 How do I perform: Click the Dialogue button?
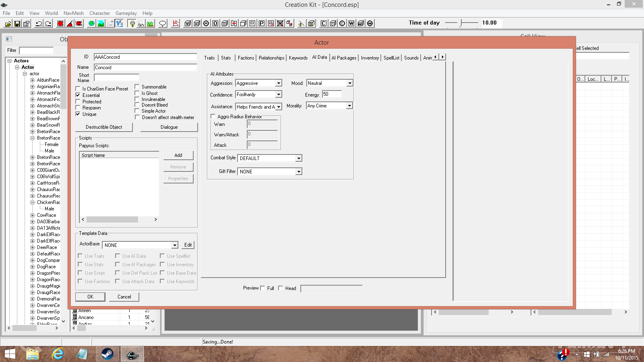tap(169, 127)
